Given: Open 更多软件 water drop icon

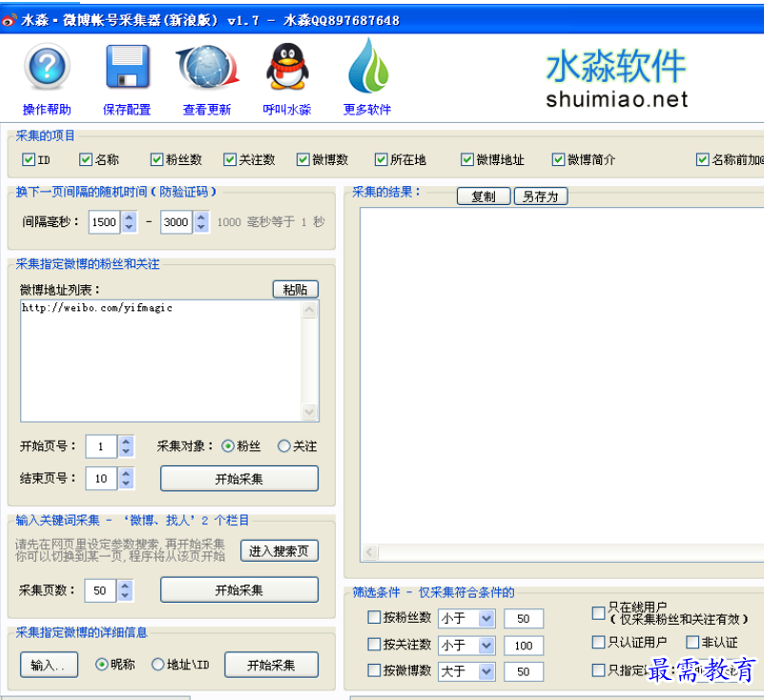Looking at the screenshot, I should point(368,66).
